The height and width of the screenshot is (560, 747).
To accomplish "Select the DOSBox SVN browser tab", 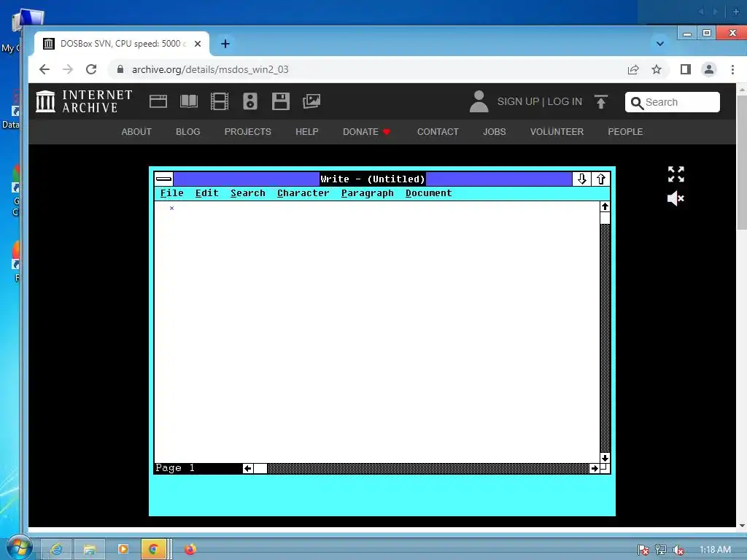I will pyautogui.click(x=122, y=44).
